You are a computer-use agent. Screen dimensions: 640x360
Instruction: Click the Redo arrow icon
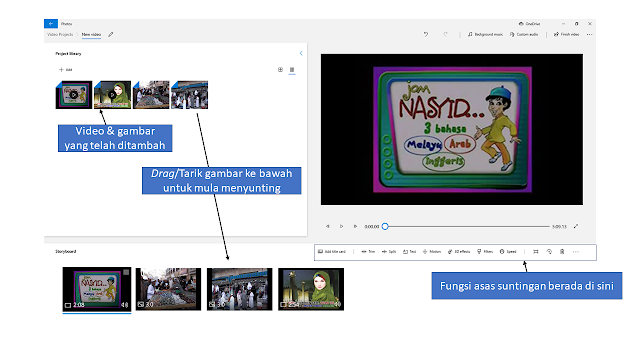445,35
